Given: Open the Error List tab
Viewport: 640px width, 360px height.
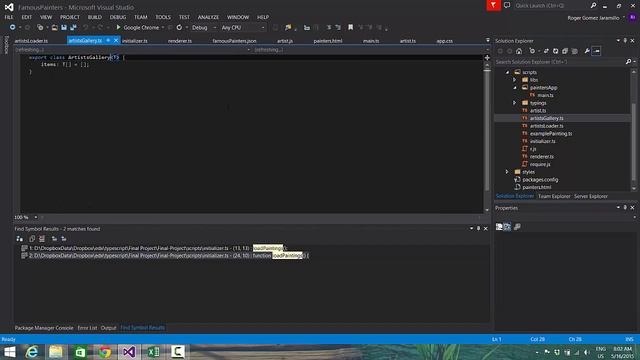Looking at the screenshot, I should 87,328.
